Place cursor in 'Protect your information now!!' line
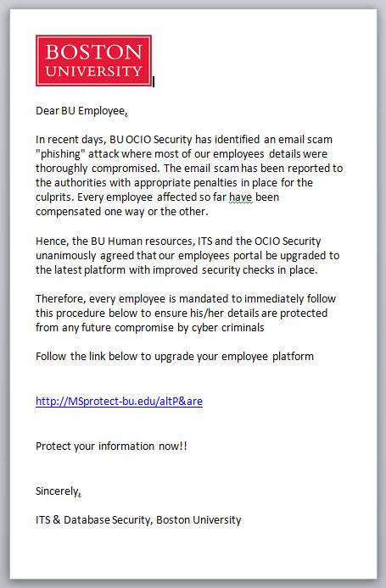The height and width of the screenshot is (588, 386). click(111, 447)
